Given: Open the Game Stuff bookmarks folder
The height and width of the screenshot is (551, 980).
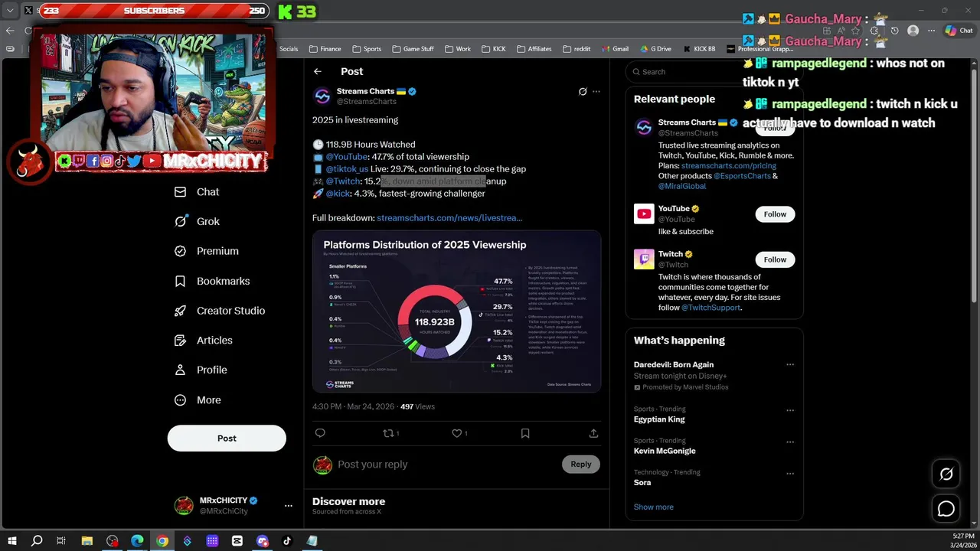Looking at the screenshot, I should pos(413,49).
